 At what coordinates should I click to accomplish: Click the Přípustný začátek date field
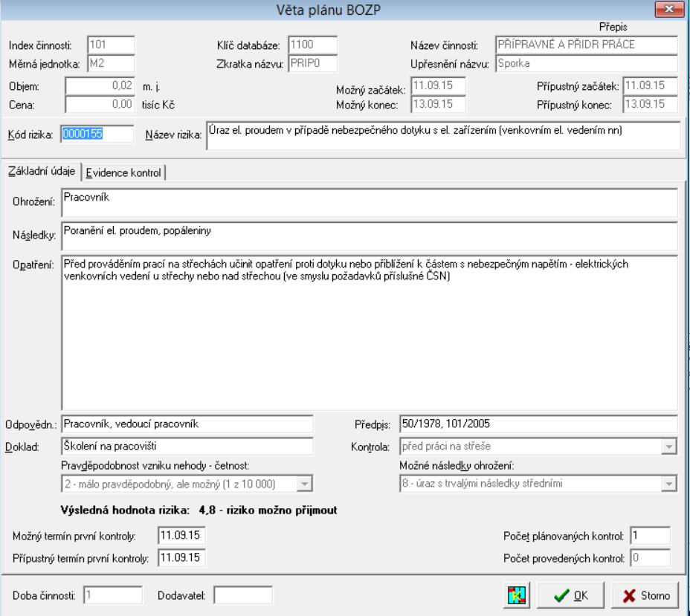650,85
